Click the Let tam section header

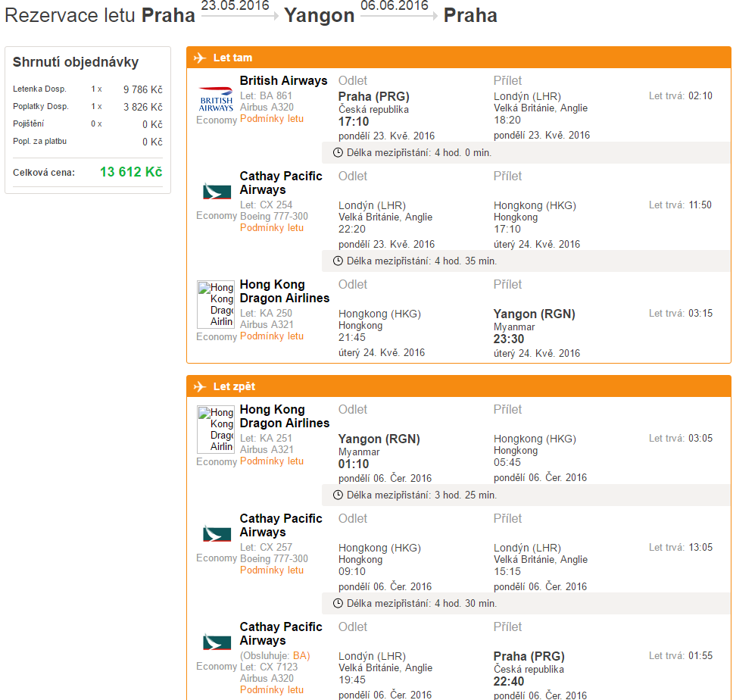coord(459,58)
